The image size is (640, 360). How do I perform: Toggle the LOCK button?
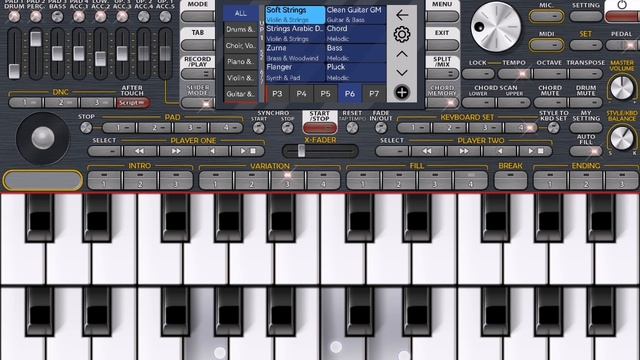[478, 74]
